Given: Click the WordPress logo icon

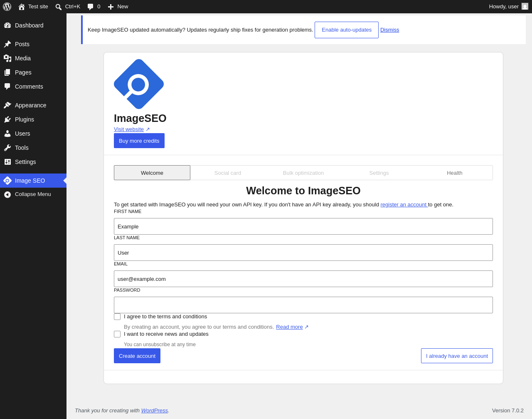Looking at the screenshot, I should pyautogui.click(x=7, y=7).
